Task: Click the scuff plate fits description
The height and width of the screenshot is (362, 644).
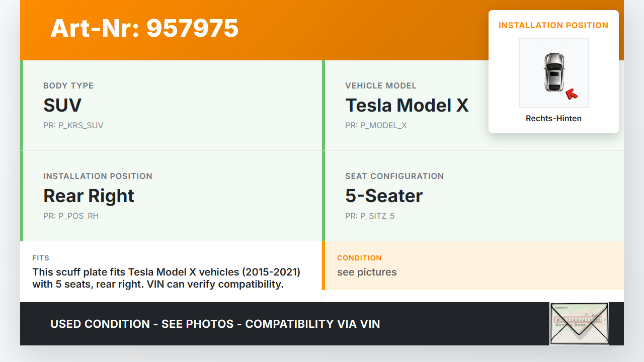Action: [166, 278]
